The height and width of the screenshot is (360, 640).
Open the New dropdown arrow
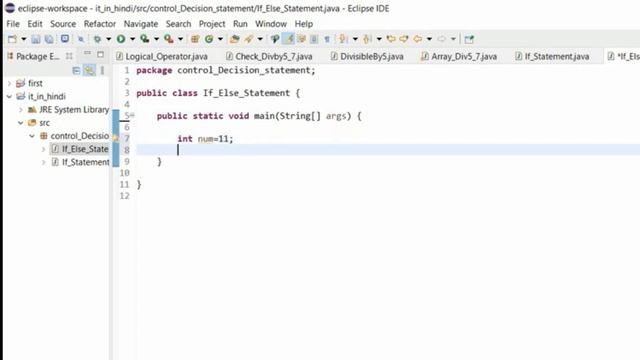(x=24, y=39)
